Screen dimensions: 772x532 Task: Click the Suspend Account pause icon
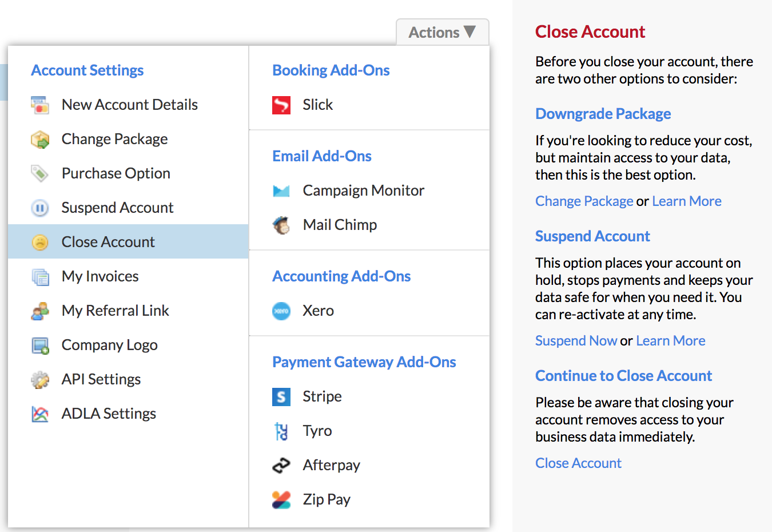(x=40, y=208)
